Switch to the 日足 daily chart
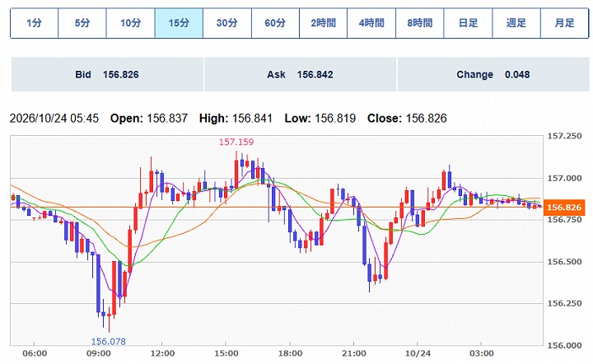Image resolution: width=593 pixels, height=364 pixels. pyautogui.click(x=468, y=23)
